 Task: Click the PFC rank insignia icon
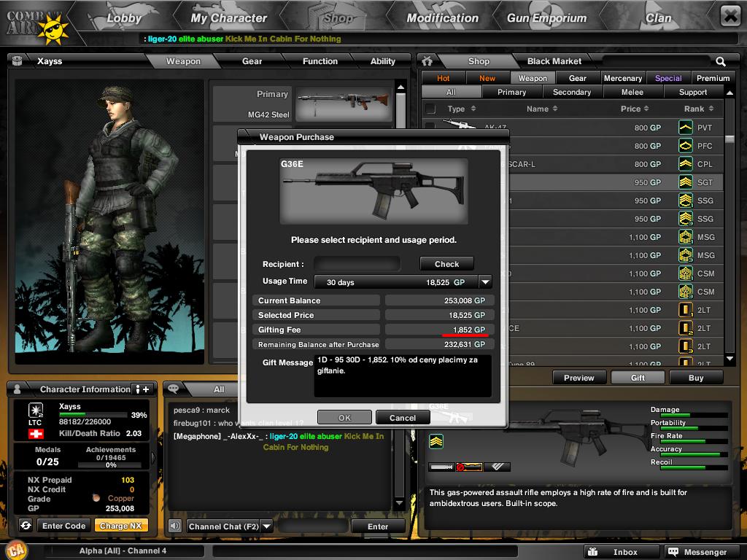[685, 146]
